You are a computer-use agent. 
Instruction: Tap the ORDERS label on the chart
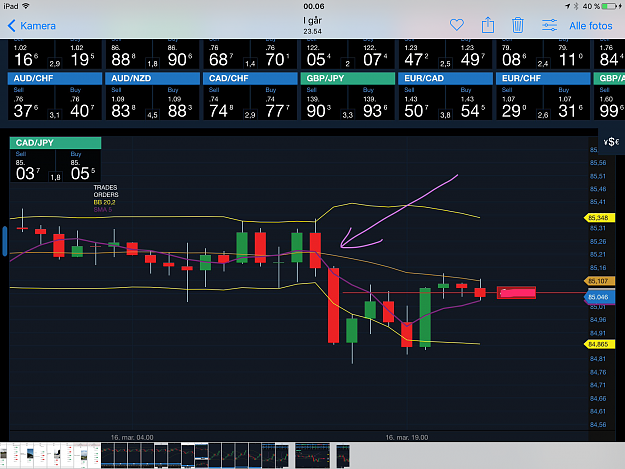click(x=106, y=195)
